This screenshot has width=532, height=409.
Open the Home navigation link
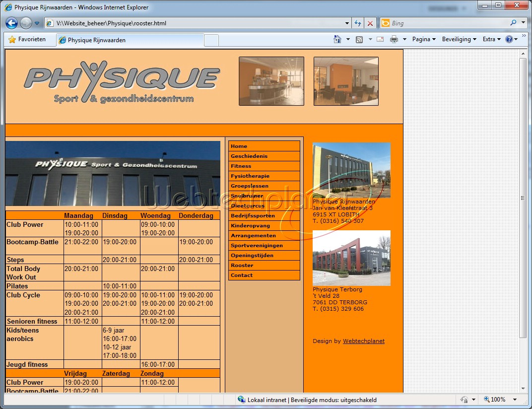[x=265, y=146]
